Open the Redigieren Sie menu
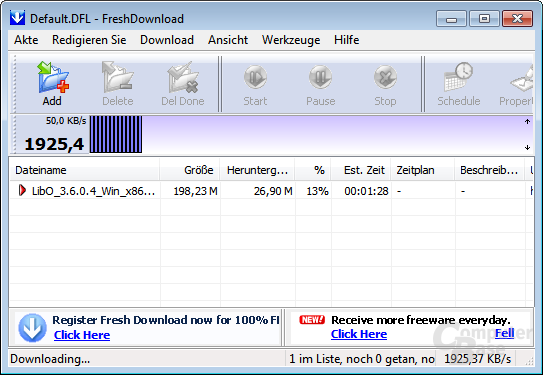Viewport: 543px width, 375px height. click(89, 40)
